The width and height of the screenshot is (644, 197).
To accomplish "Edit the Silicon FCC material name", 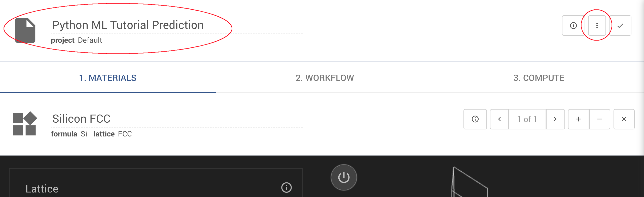I will click(x=81, y=119).
